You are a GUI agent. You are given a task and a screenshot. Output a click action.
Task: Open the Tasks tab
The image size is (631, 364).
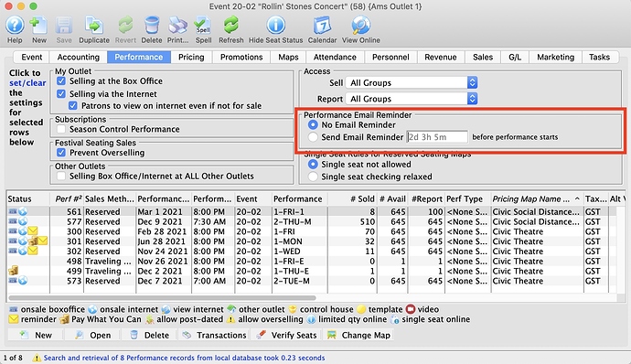599,58
